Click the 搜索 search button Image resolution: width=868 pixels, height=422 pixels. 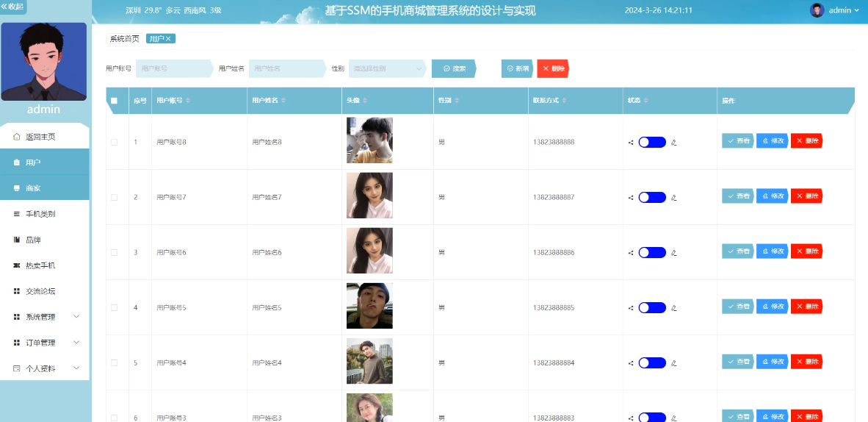tap(454, 68)
